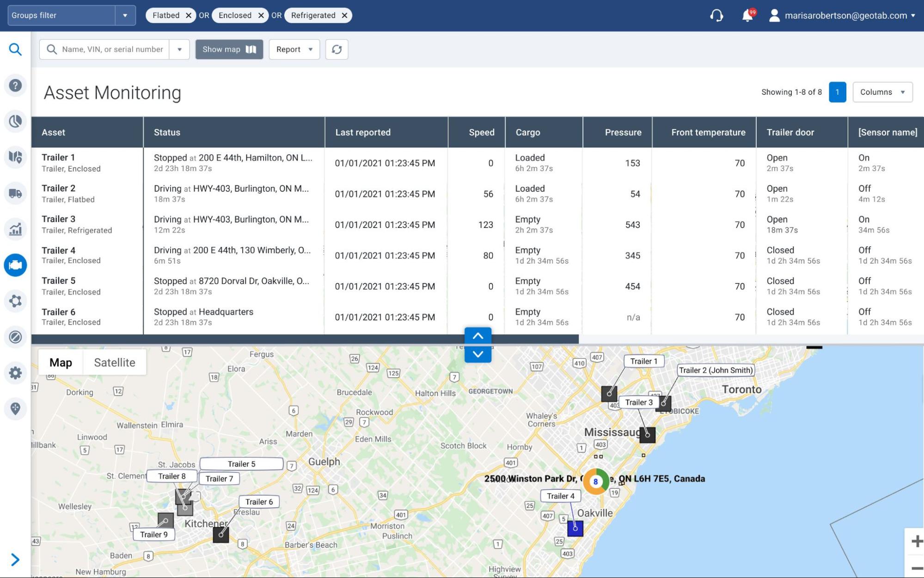The width and height of the screenshot is (924, 578).
Task: Switch to the Satellite map view
Action: pos(115,362)
